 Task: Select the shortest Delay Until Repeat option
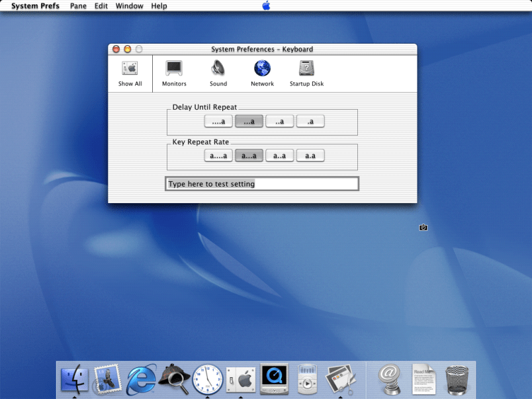(x=310, y=121)
